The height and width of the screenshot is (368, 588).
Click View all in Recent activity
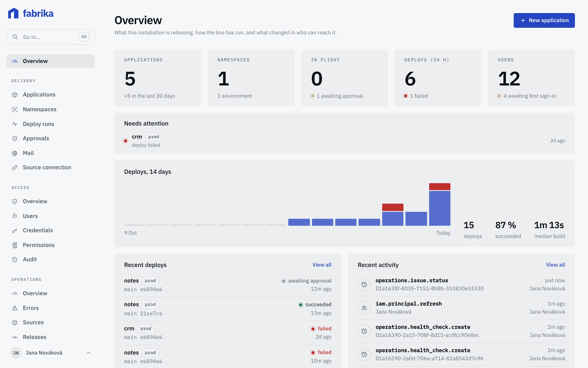556,265
